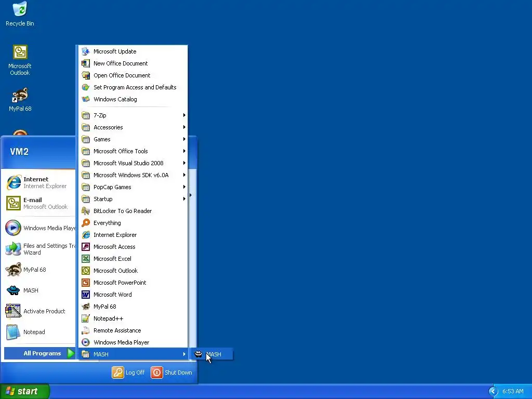Launch Microsoft PowerPoint
The height and width of the screenshot is (399, 532).
coord(133,283)
